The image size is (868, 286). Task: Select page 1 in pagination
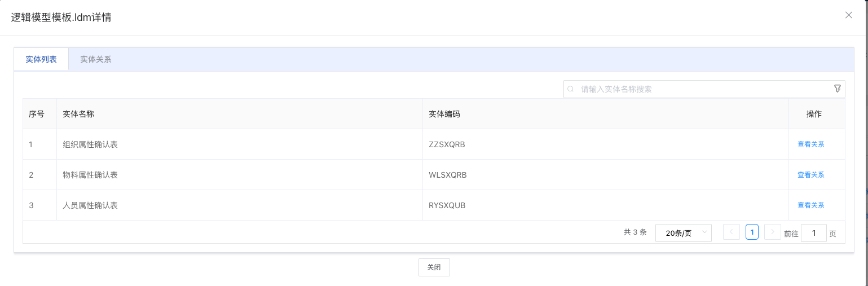point(752,232)
